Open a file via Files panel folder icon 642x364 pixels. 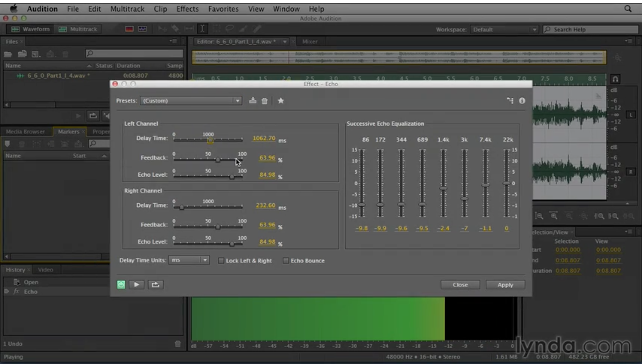click(x=8, y=54)
